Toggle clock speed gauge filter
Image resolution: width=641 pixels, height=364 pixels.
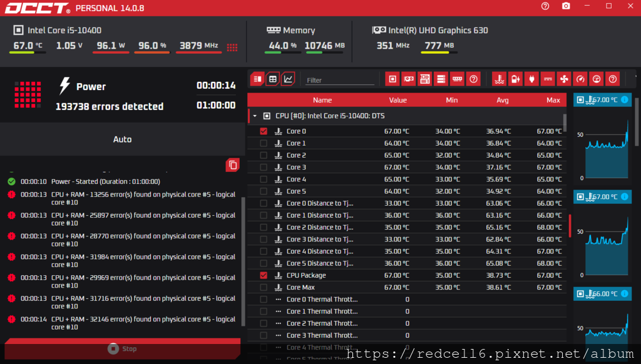pos(580,79)
